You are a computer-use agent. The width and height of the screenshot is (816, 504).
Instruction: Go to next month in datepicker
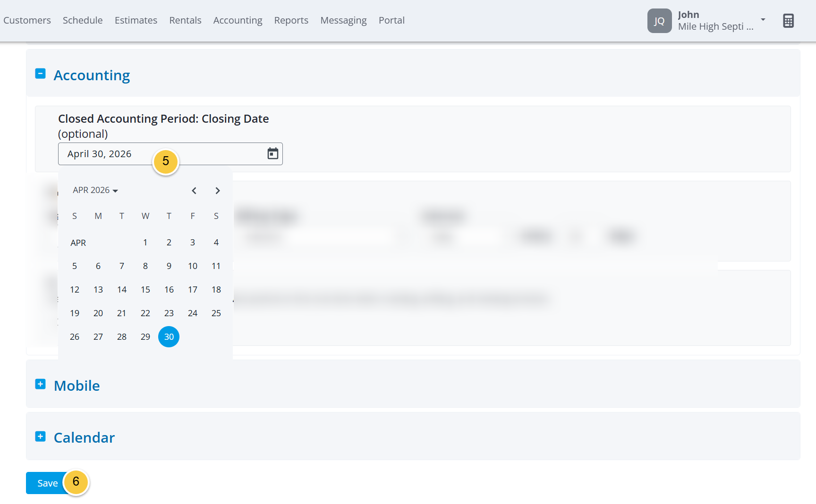(218, 191)
